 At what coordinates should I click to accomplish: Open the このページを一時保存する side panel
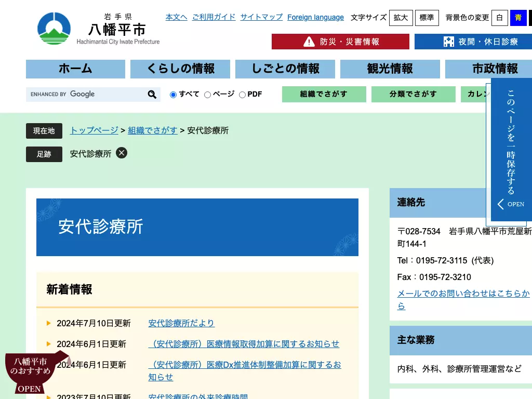click(x=511, y=149)
